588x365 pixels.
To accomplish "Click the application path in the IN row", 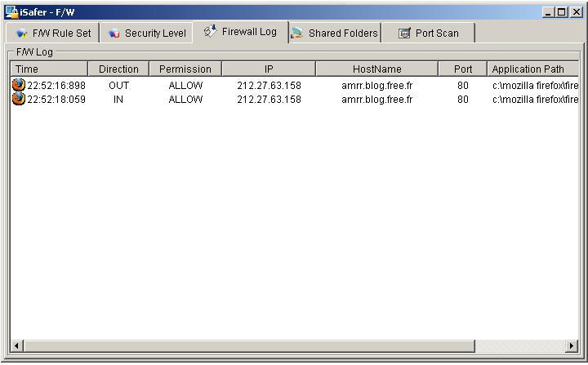I will click(x=535, y=100).
